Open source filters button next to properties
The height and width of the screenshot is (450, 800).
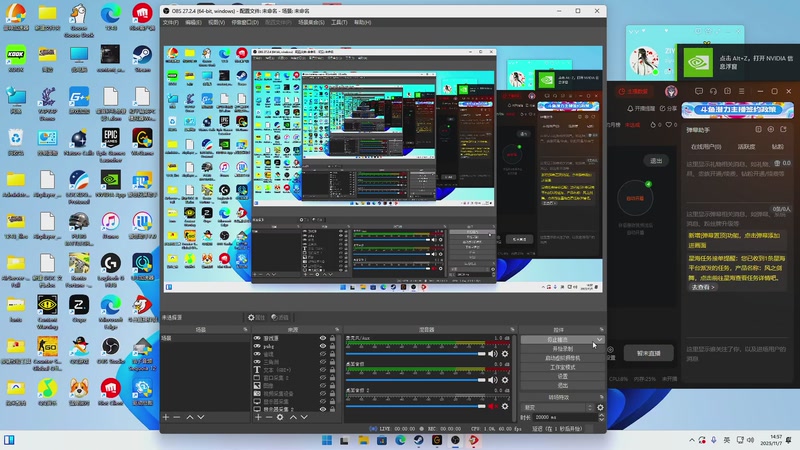[x=280, y=317]
